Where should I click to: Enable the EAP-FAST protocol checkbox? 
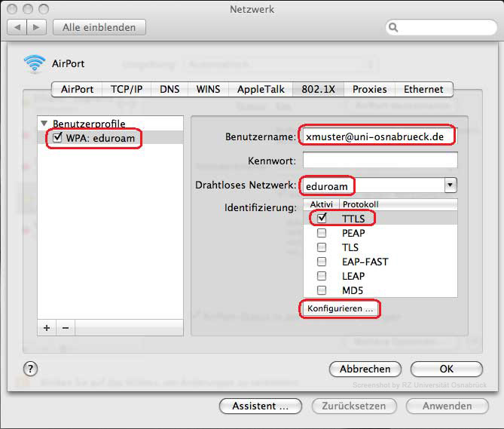322,262
